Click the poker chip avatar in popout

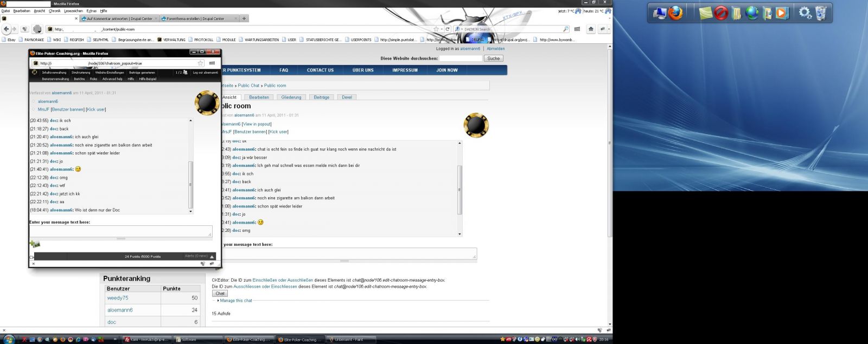pyautogui.click(x=207, y=102)
